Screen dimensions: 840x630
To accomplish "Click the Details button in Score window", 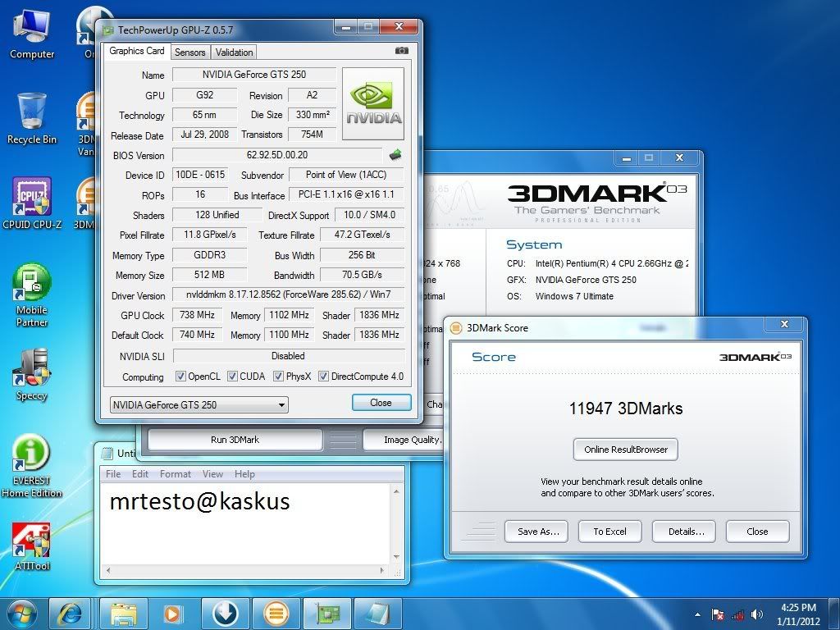I will coord(684,532).
